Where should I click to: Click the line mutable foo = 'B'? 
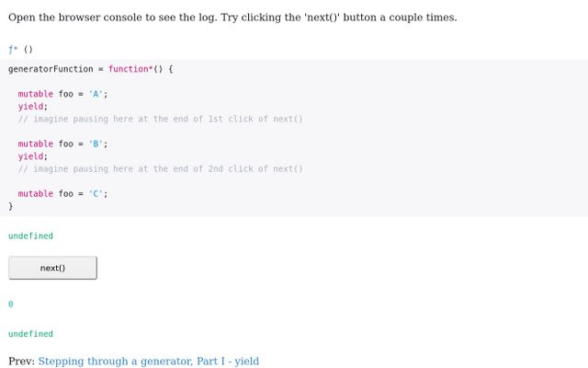click(x=63, y=144)
